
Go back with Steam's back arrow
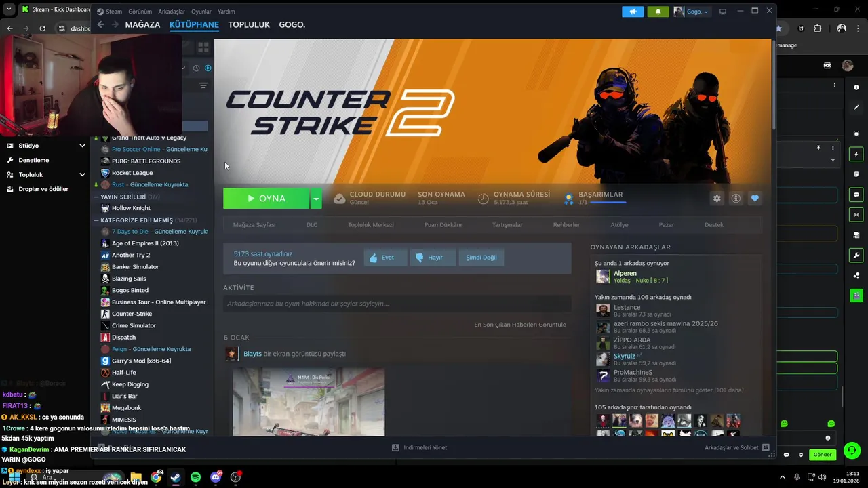tap(101, 24)
